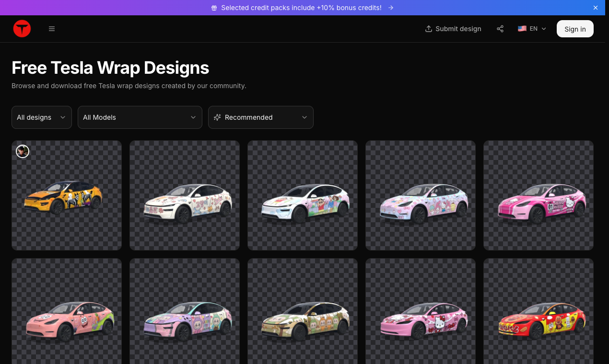Click the gift icon in banner

tap(214, 8)
